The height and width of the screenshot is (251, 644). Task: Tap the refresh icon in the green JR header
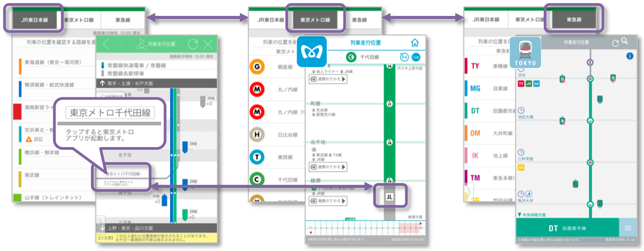pos(193,44)
